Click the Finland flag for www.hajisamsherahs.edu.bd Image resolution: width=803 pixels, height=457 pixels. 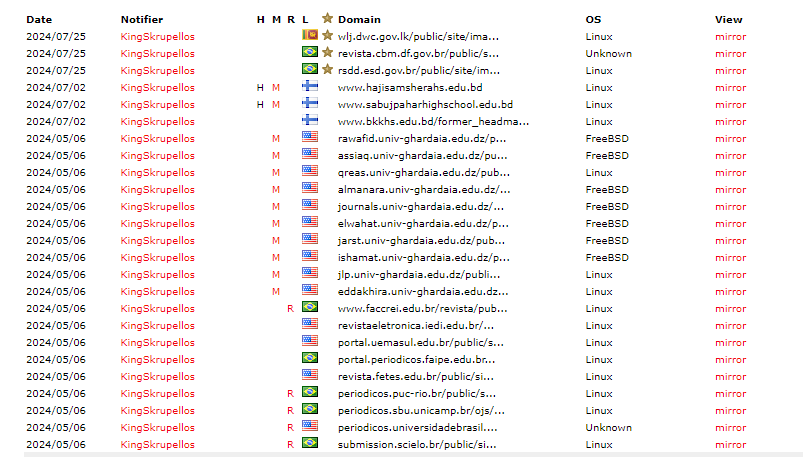(309, 87)
